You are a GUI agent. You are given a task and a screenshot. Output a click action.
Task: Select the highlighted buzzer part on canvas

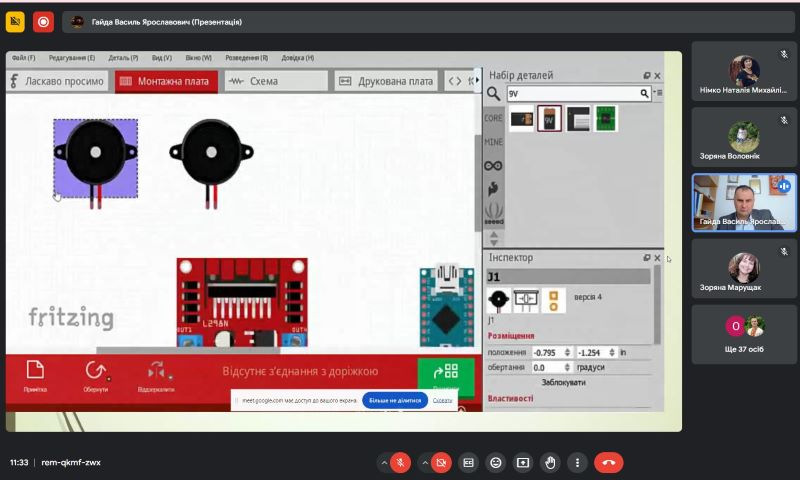click(95, 159)
